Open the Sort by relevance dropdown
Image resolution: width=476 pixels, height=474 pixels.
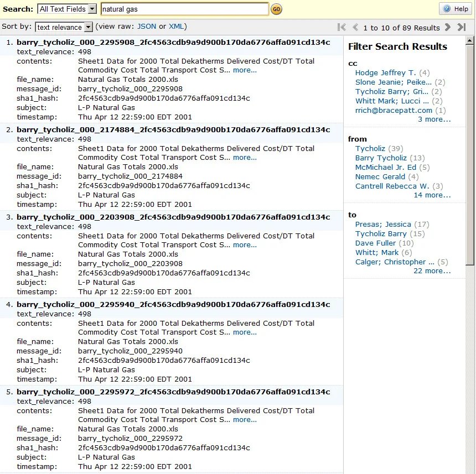63,27
